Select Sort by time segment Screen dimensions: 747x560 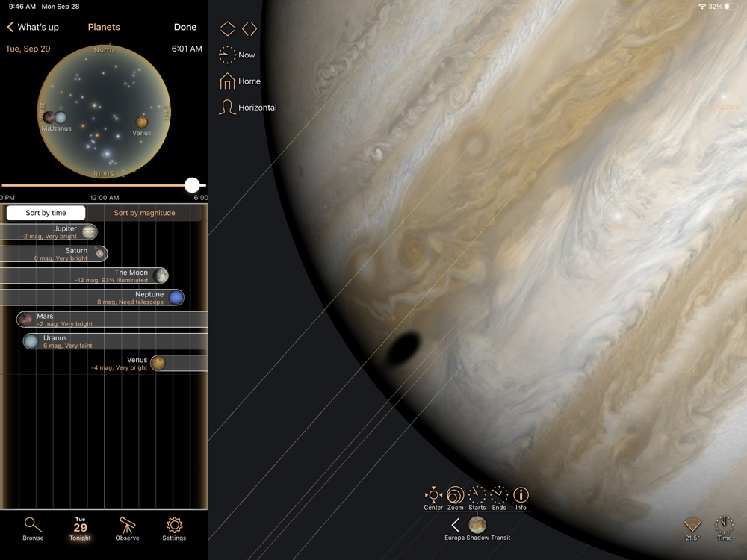[46, 213]
